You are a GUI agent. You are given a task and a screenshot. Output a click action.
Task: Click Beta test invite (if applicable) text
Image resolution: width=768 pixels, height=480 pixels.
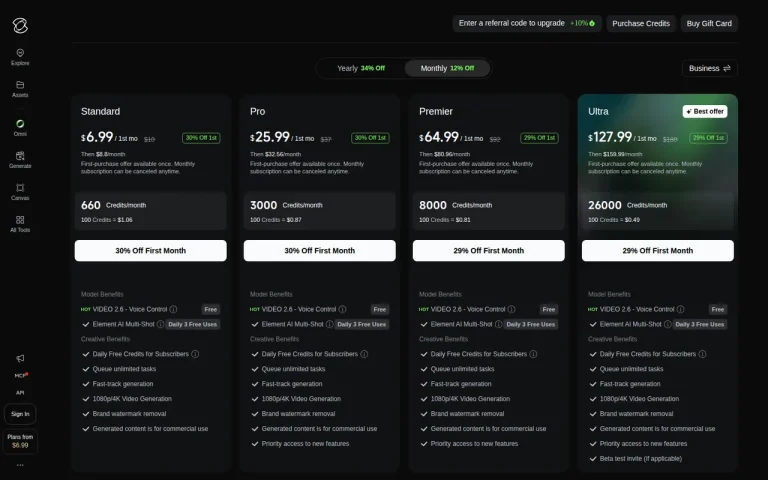click(641, 459)
